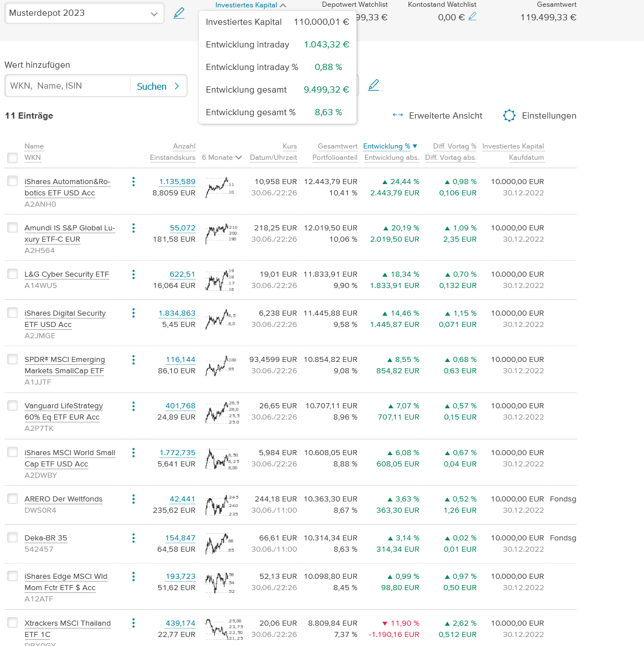Select the Vanguard LifeStrategy row checkbox
This screenshot has height=646, width=644.
tap(12, 405)
